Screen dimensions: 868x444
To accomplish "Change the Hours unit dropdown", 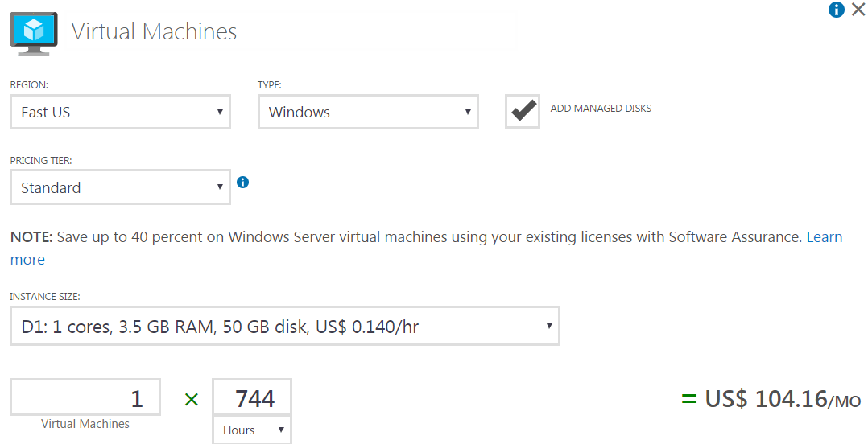I will 252,430.
